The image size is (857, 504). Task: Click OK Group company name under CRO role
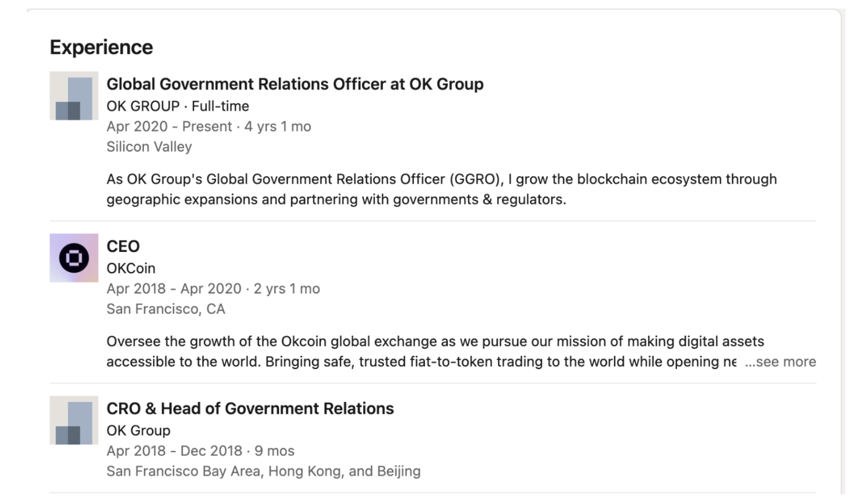[x=139, y=431]
